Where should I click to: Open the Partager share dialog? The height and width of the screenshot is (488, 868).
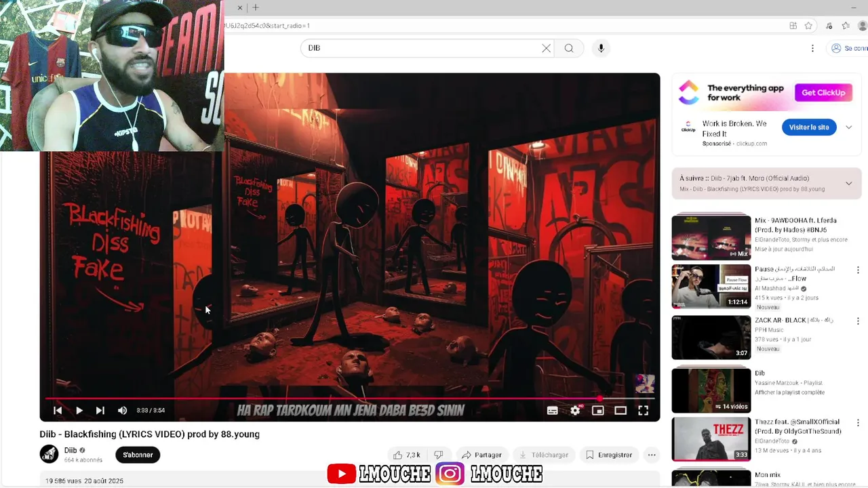pyautogui.click(x=481, y=455)
